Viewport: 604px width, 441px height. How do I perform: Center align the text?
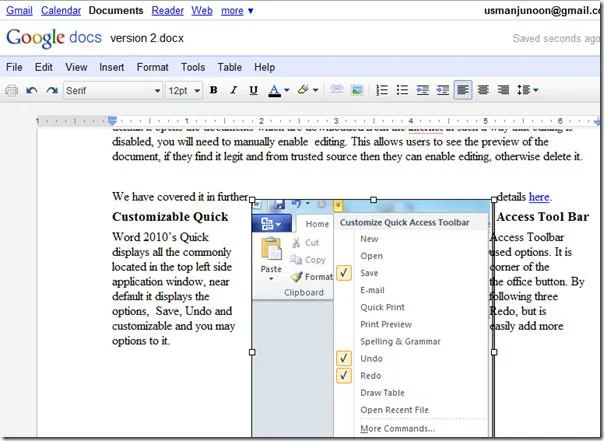point(483,90)
